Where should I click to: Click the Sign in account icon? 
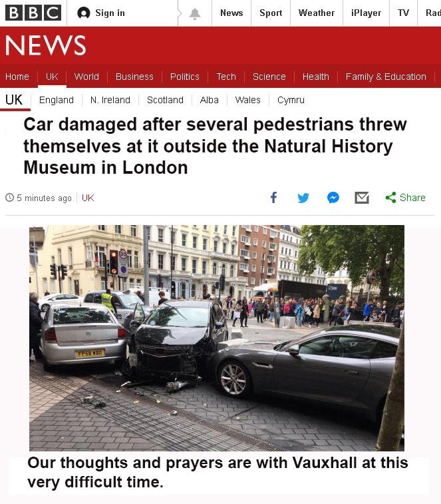point(84,13)
